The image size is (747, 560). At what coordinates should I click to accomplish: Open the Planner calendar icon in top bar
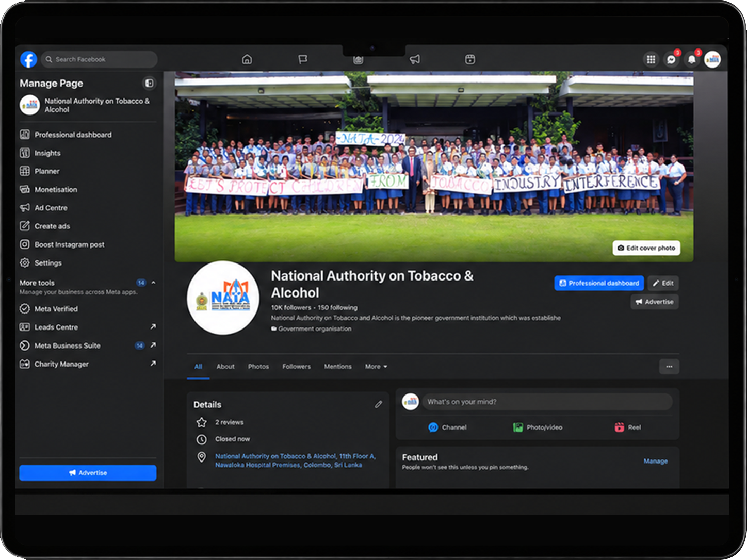[470, 59]
